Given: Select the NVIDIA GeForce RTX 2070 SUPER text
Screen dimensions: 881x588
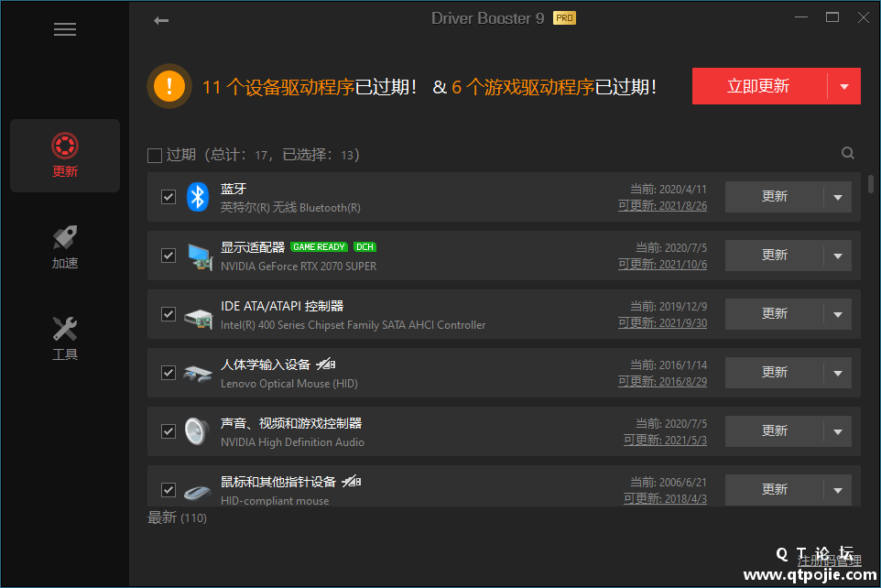Looking at the screenshot, I should click(299, 267).
